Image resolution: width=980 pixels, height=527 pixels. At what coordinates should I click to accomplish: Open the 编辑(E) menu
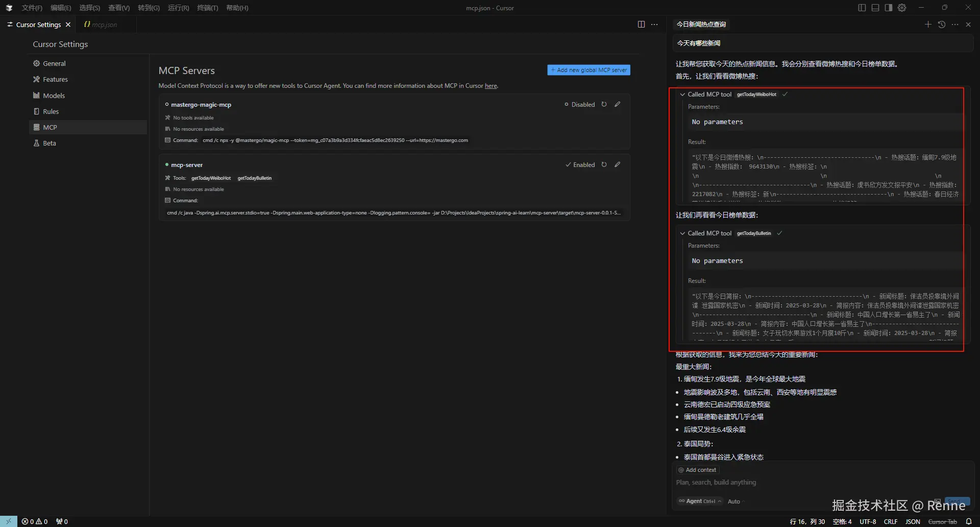[61, 8]
